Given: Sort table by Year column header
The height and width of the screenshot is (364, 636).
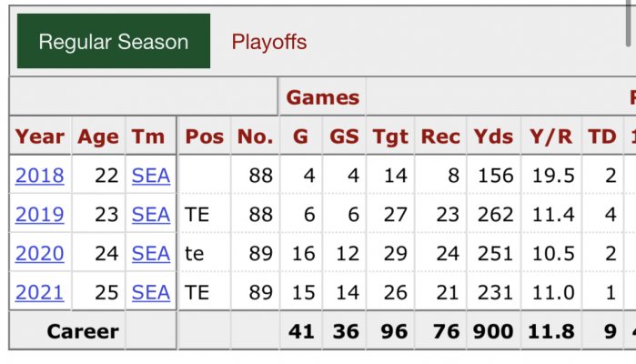Looking at the screenshot, I should tap(40, 136).
